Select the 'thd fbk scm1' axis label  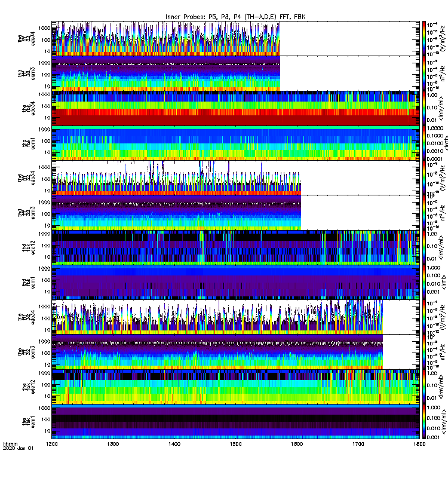[29, 283]
